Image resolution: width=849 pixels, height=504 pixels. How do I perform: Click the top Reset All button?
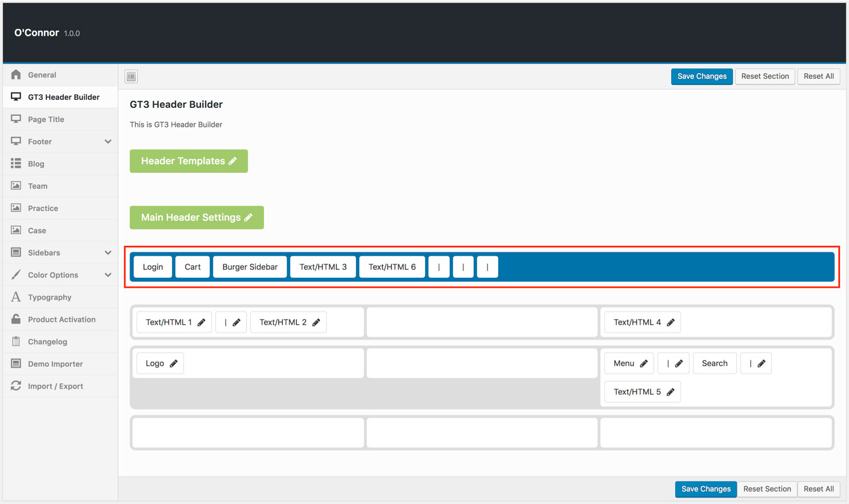[x=819, y=76]
